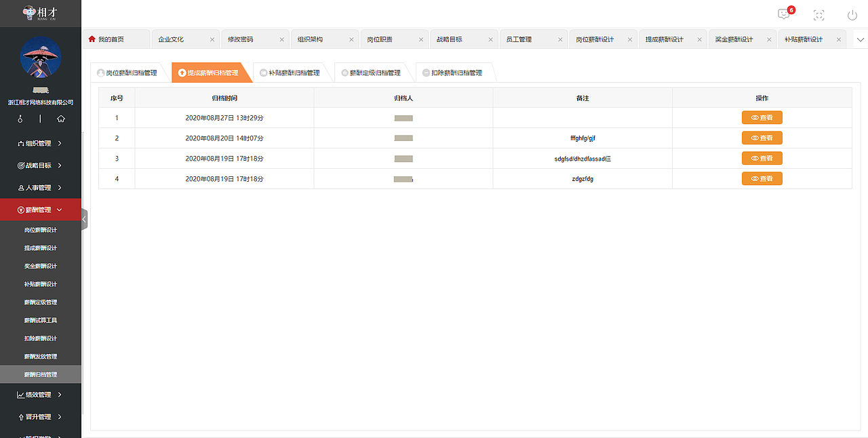Open 岗位薪酬设计 in sidebar
Viewport: 868px width, 438px height.
point(41,230)
